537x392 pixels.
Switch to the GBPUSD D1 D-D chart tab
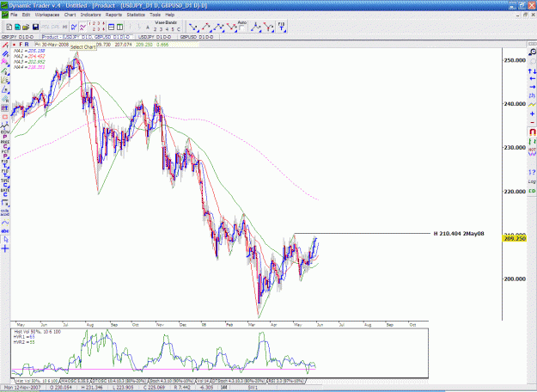197,37
